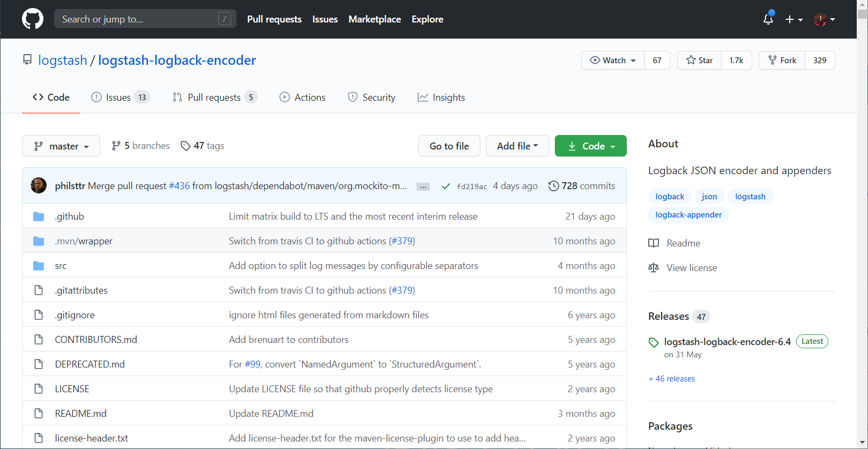The width and height of the screenshot is (868, 449).
Task: Click green check build status icon
Action: pyautogui.click(x=446, y=186)
